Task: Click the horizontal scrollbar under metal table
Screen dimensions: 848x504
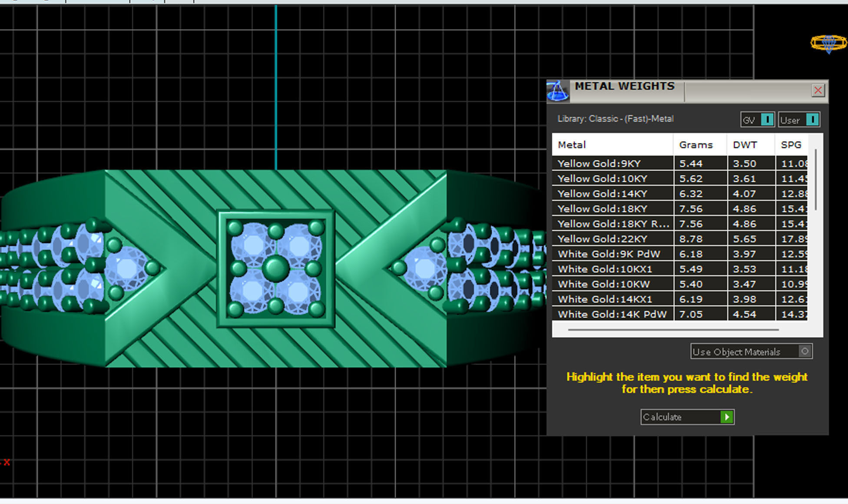Action: tap(672, 330)
